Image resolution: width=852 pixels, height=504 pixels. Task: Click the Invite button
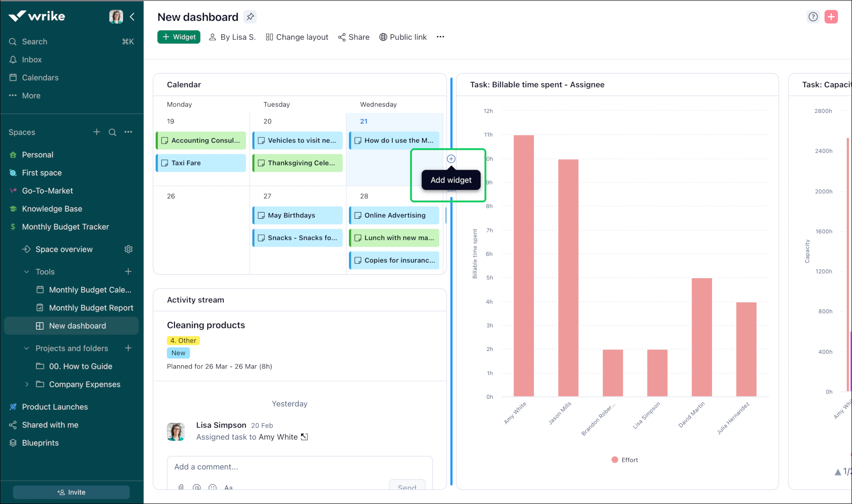[x=71, y=492]
